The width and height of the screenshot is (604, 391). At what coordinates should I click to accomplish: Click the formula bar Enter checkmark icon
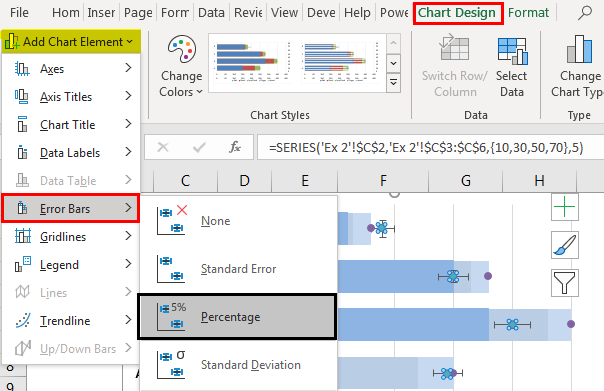[199, 147]
